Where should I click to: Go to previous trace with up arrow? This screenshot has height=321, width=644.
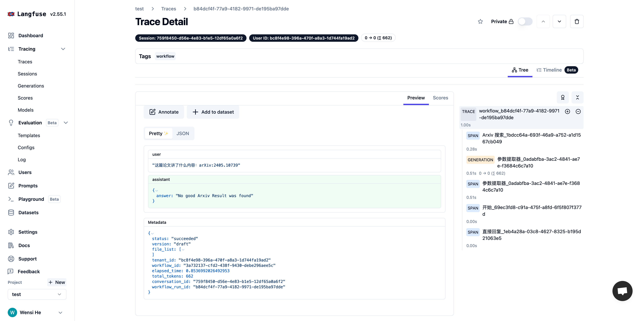tap(543, 21)
